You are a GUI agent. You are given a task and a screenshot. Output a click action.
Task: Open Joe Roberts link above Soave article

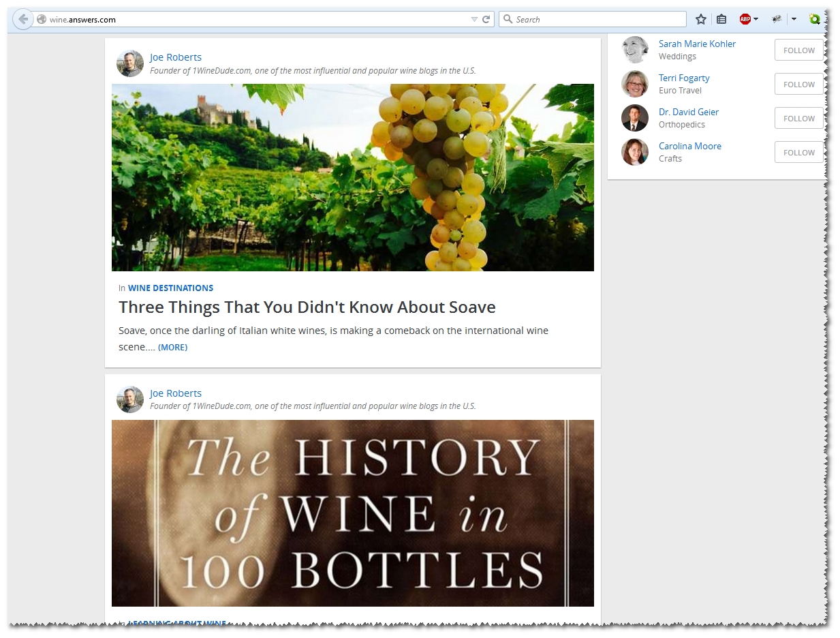click(x=176, y=57)
